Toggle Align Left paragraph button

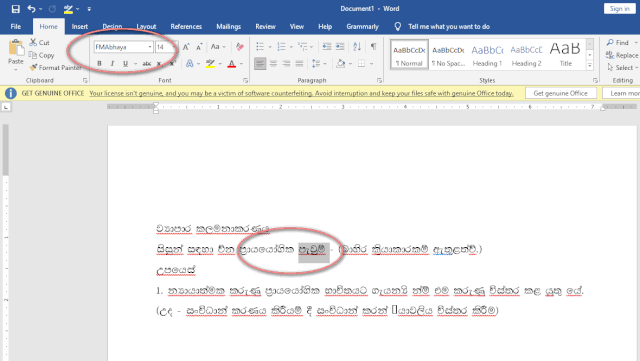pos(260,64)
